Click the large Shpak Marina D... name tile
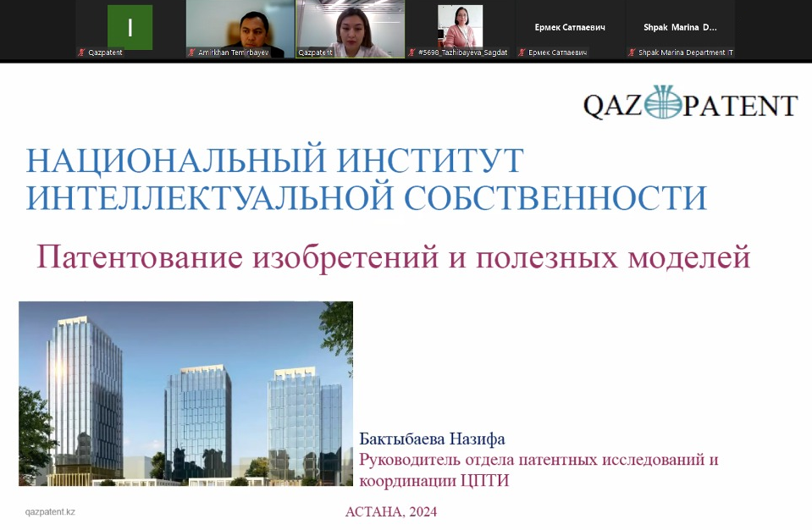The width and height of the screenshot is (812, 530). point(680,27)
